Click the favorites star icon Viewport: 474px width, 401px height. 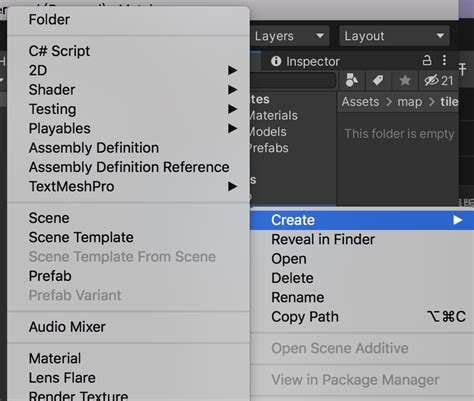pyautogui.click(x=405, y=80)
